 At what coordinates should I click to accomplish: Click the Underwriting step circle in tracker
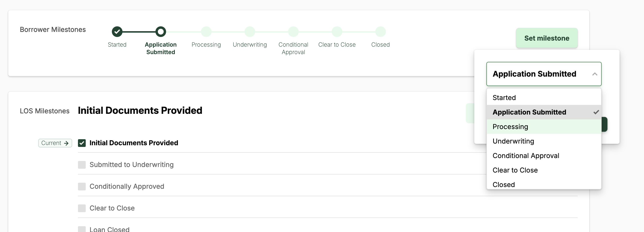250,32
